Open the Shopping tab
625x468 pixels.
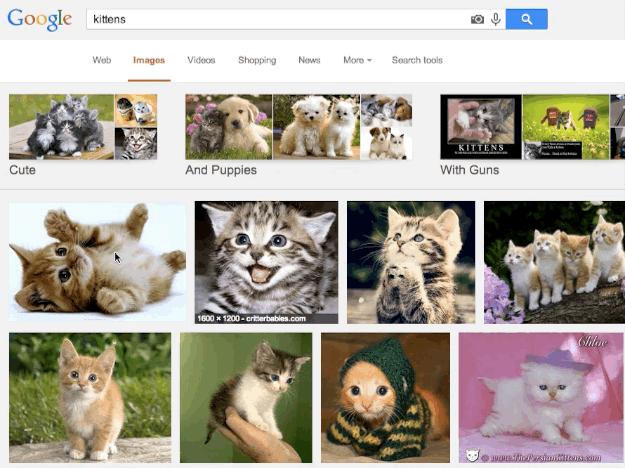pyautogui.click(x=257, y=60)
